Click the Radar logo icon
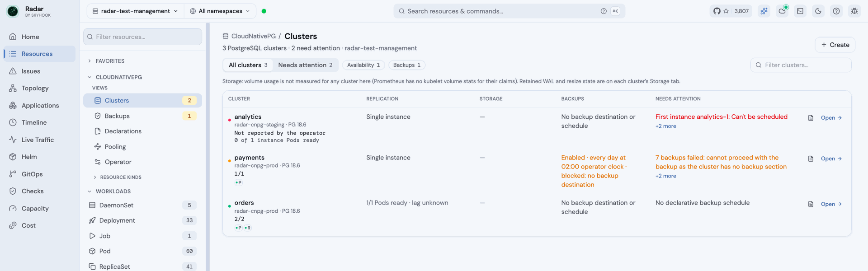Image resolution: width=868 pixels, height=271 pixels. point(13,11)
